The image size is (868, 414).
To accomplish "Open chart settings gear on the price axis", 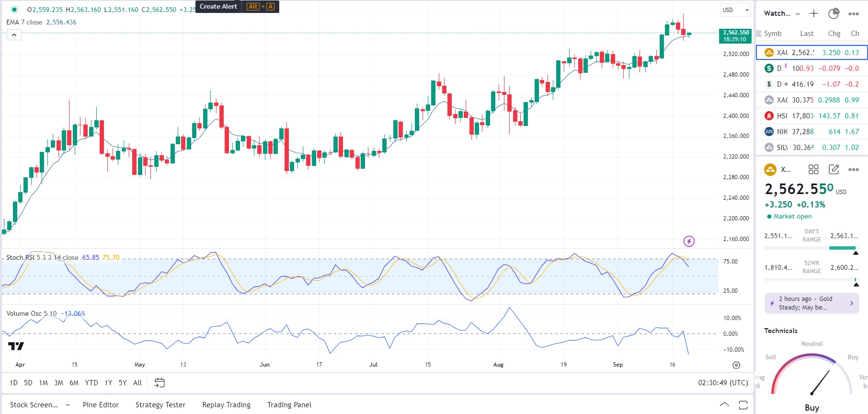I will click(736, 365).
